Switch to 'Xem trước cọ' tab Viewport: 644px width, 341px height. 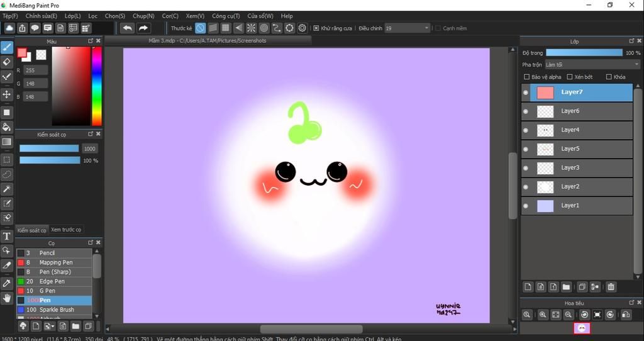point(66,230)
